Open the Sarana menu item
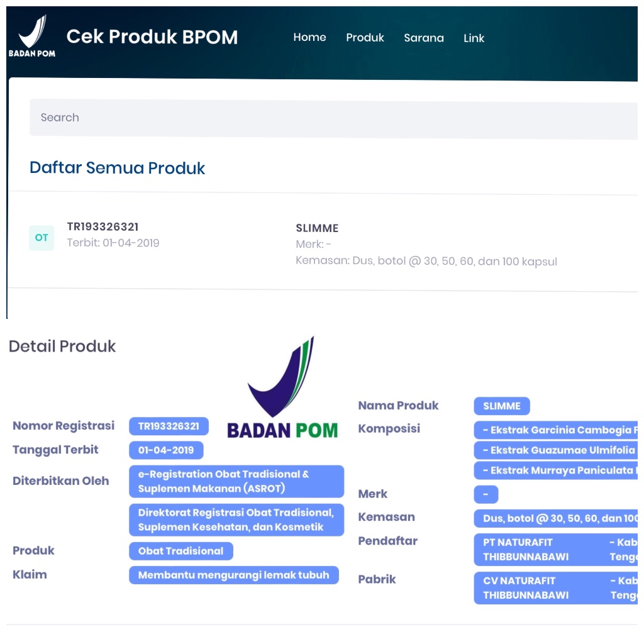This screenshot has height=644, width=644. 423,38
